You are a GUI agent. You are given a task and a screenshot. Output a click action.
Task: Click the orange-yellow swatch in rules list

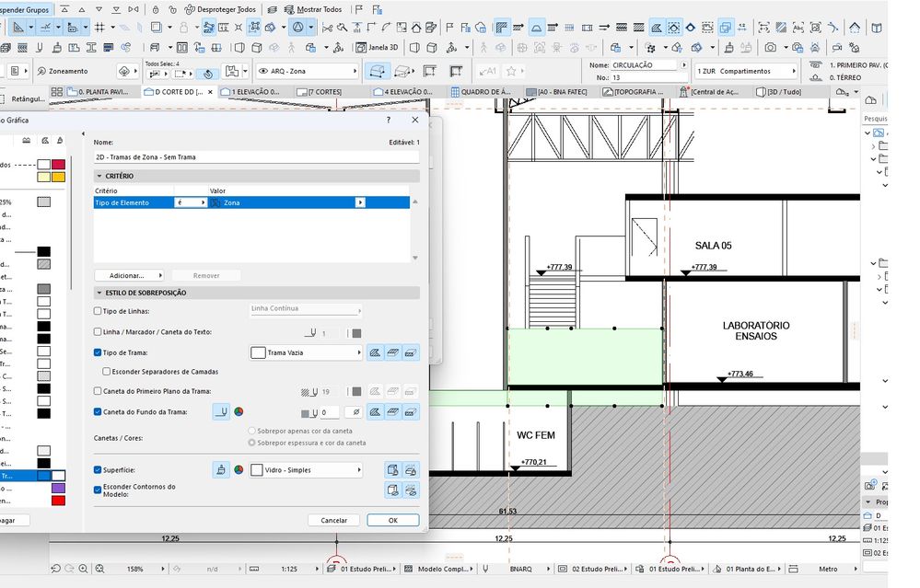click(x=58, y=177)
